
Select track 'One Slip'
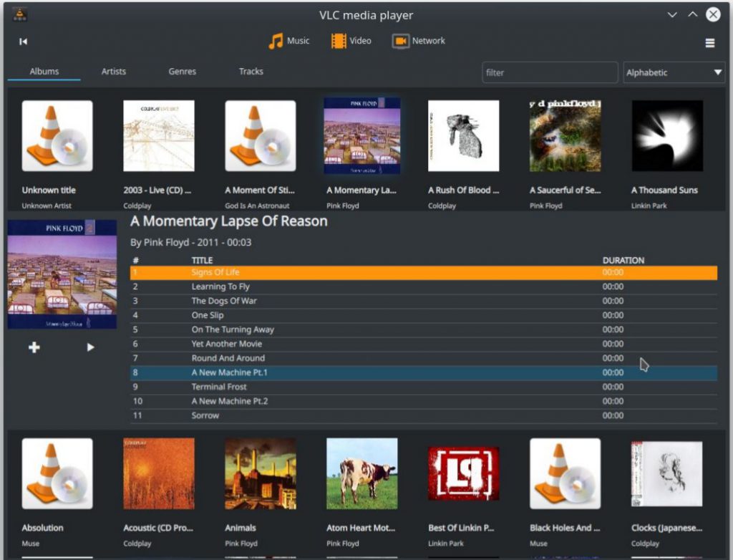(x=424, y=315)
